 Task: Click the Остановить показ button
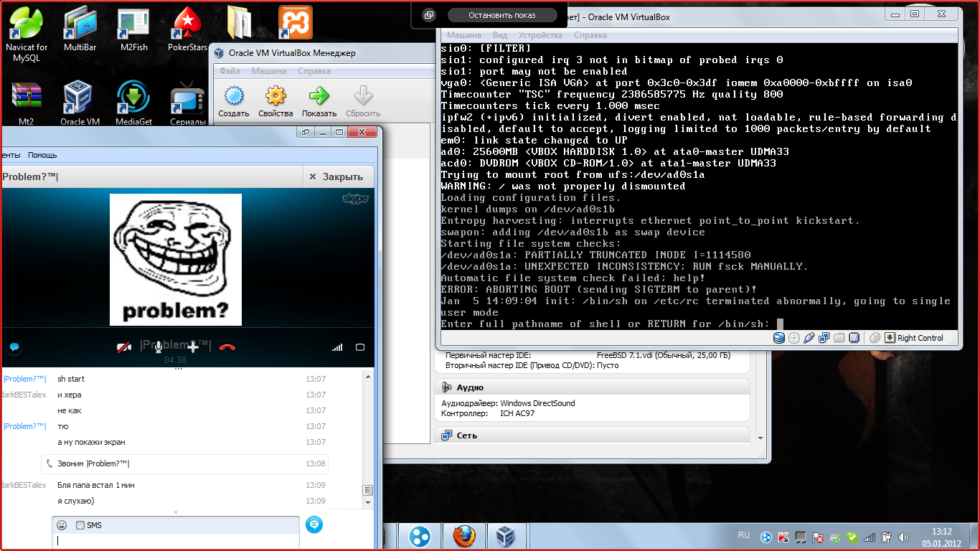tap(502, 15)
